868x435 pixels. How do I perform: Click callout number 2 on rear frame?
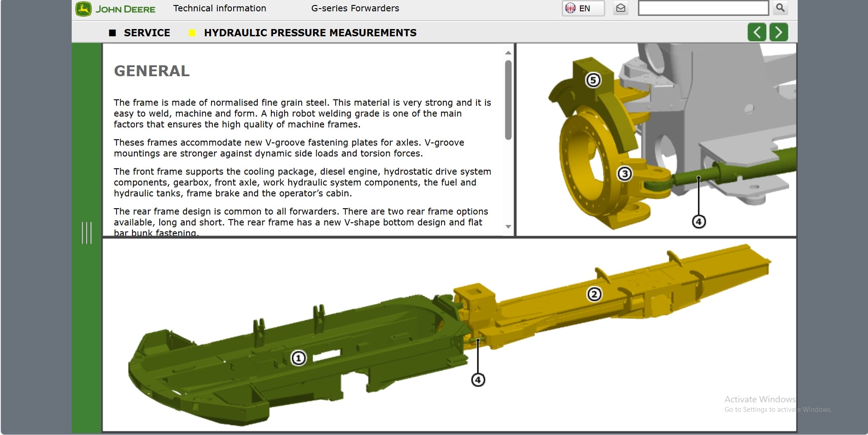[x=594, y=294]
